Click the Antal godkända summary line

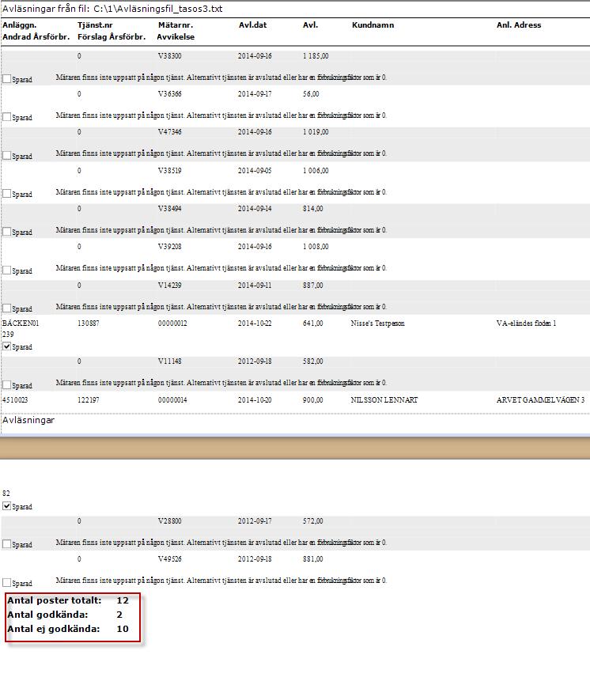65,615
